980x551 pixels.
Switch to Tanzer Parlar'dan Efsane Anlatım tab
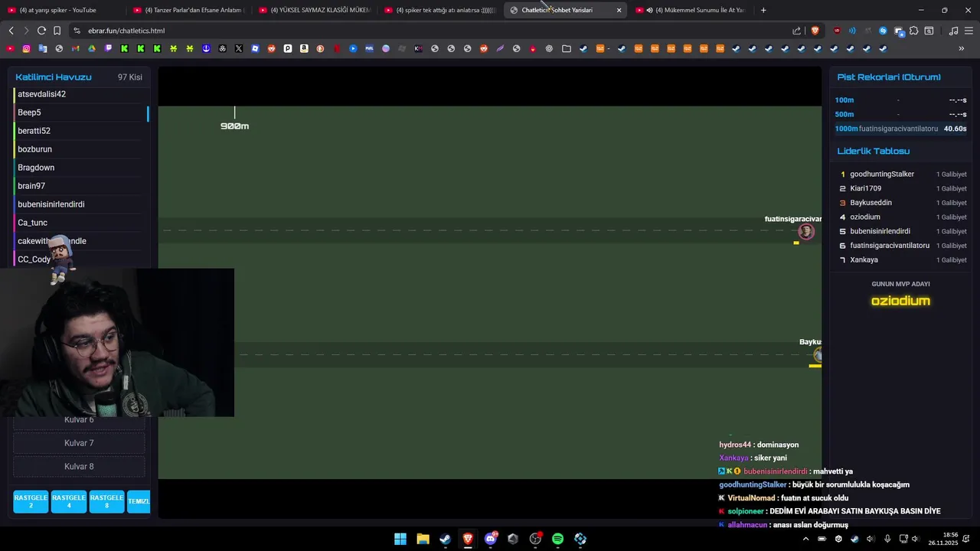188,10
